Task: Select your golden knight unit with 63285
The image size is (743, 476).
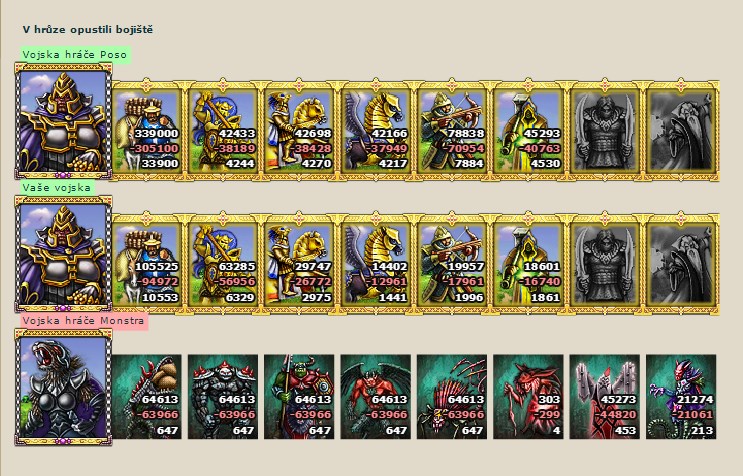Action: pyautogui.click(x=223, y=264)
